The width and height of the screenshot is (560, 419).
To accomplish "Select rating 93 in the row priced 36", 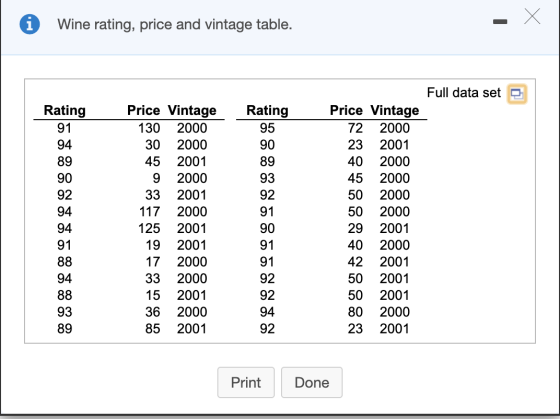I will (x=64, y=312).
